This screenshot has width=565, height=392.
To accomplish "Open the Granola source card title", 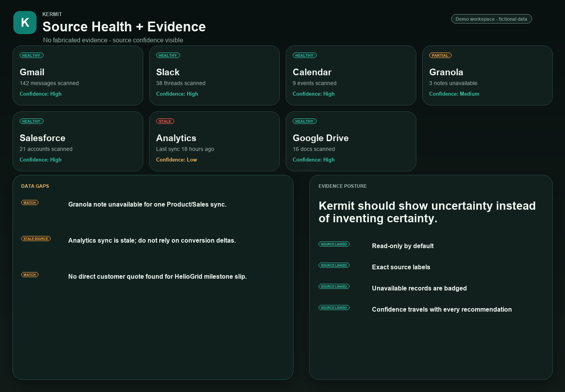I will point(446,72).
